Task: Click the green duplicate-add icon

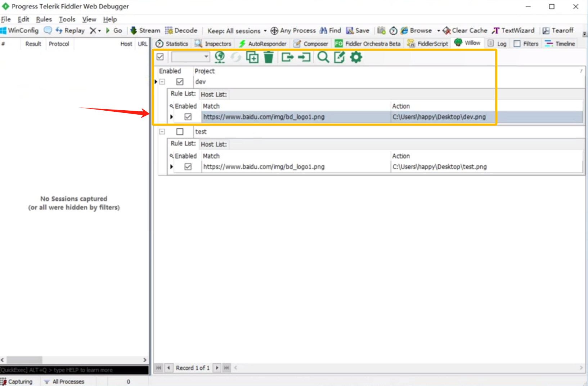Action: tap(252, 57)
